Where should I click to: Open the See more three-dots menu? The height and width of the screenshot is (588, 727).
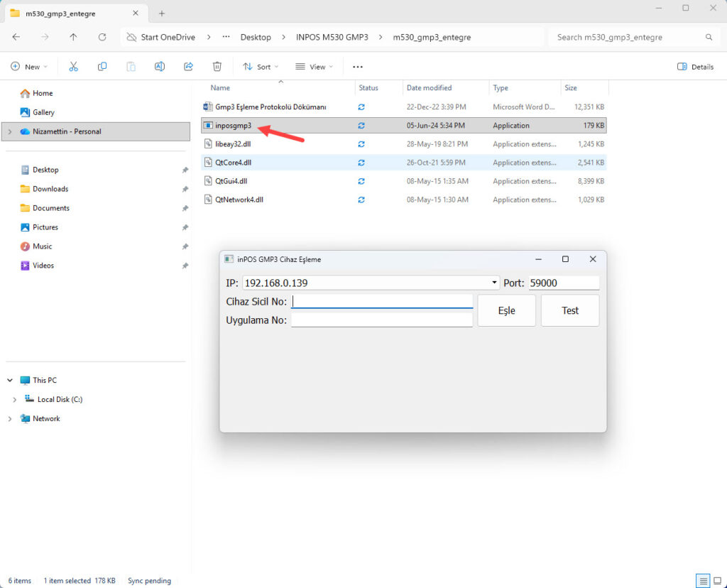point(358,67)
